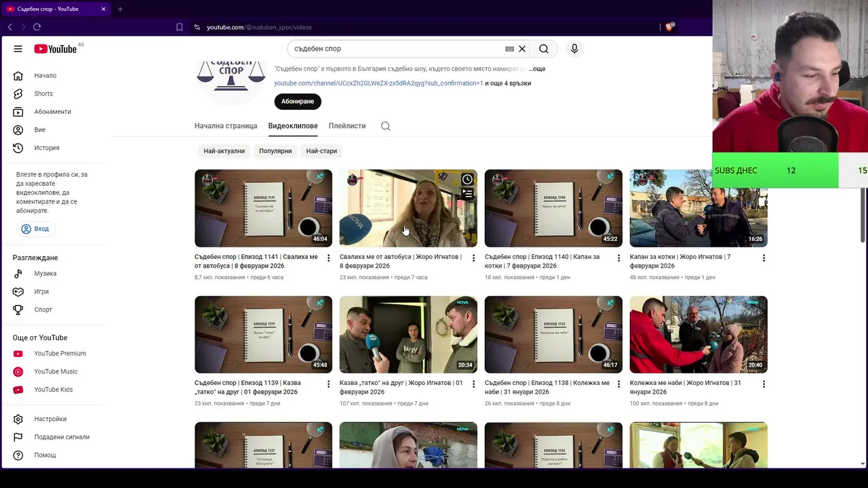Go to the YouTube logo home
Image resolution: width=868 pixels, height=488 pixels.
55,49
